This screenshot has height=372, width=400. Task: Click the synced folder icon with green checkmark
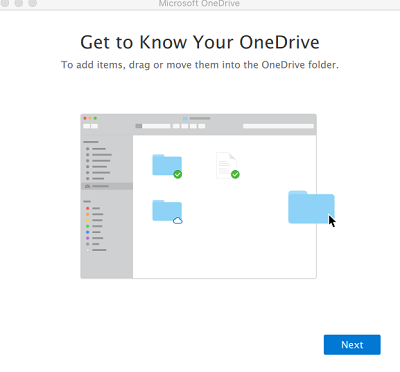[x=167, y=166]
